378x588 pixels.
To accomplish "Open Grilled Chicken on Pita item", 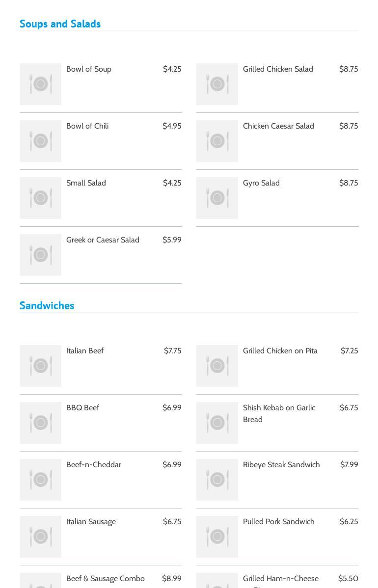I will pos(280,351).
